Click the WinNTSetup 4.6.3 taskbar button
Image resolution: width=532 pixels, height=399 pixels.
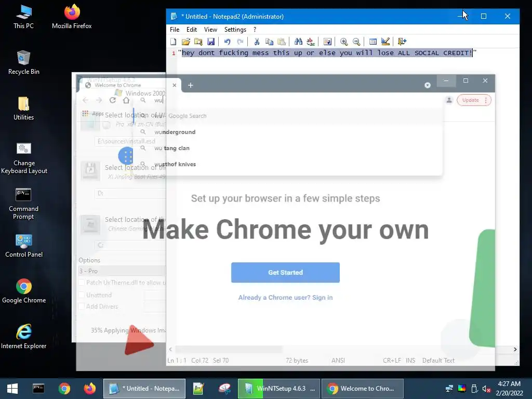click(x=279, y=389)
